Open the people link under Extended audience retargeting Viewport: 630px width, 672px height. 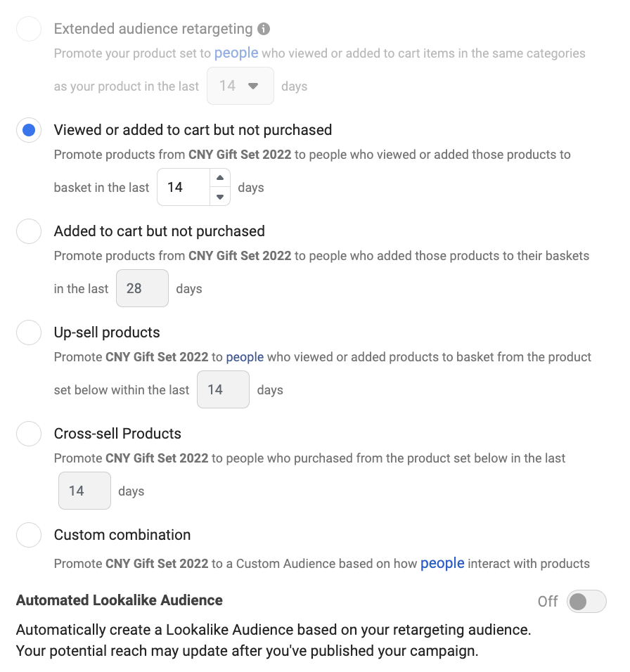pos(236,53)
